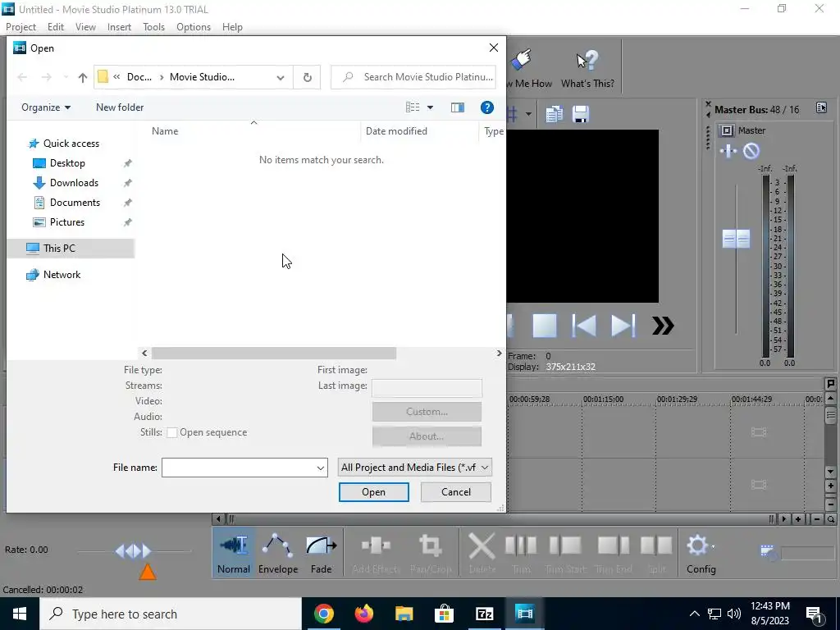Select Network in navigation pane
The width and height of the screenshot is (840, 630).
[x=62, y=274]
